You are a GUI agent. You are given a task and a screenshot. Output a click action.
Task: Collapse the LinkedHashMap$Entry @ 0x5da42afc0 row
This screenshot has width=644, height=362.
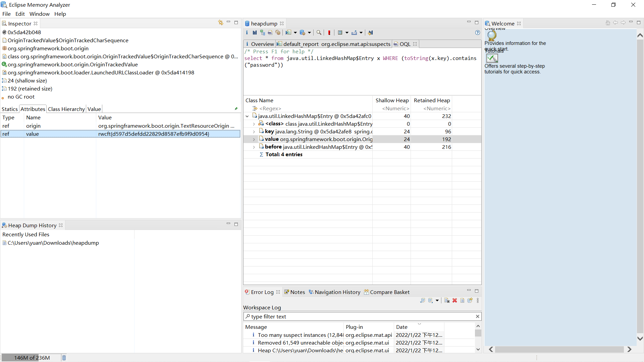[247, 116]
